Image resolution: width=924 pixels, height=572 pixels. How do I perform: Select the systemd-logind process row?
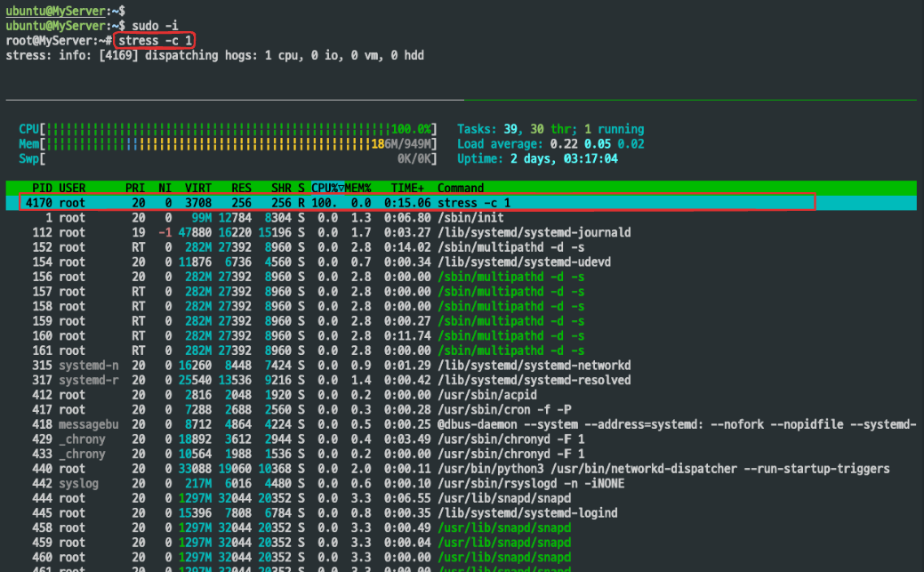[x=462, y=513]
